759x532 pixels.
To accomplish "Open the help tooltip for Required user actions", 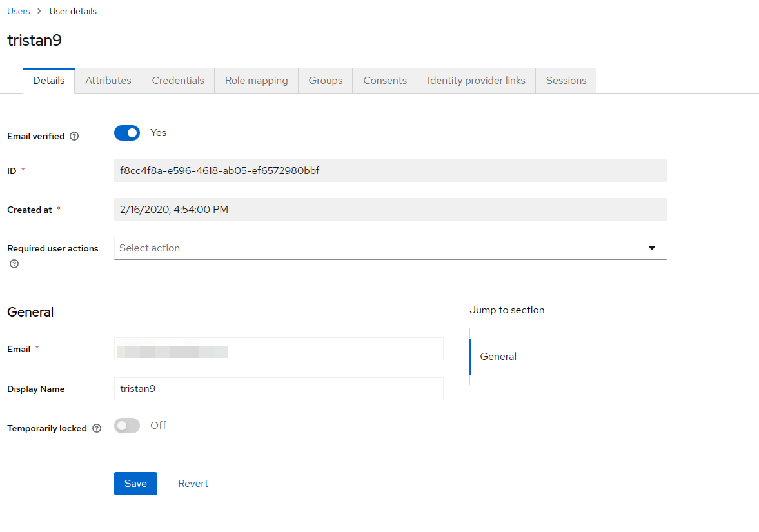I will pos(14,264).
